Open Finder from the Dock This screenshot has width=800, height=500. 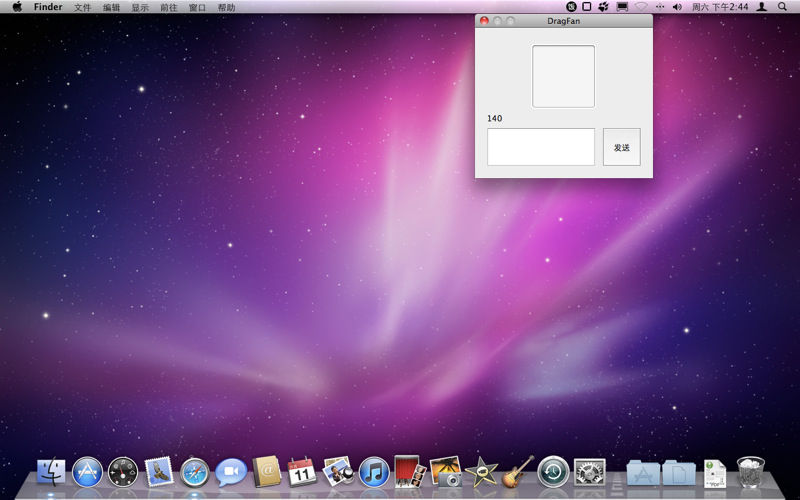click(x=51, y=472)
